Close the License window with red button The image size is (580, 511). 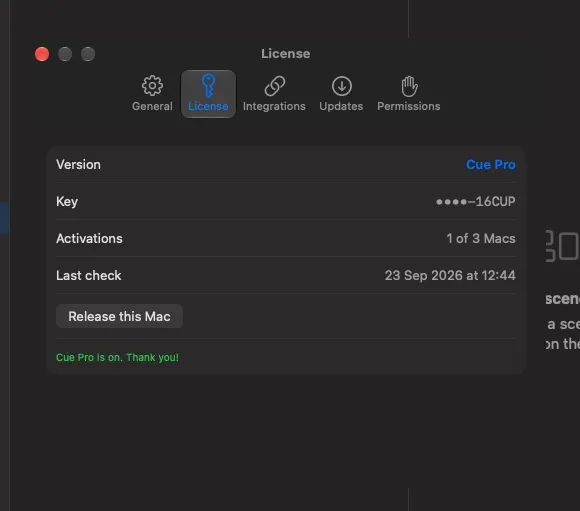42,54
